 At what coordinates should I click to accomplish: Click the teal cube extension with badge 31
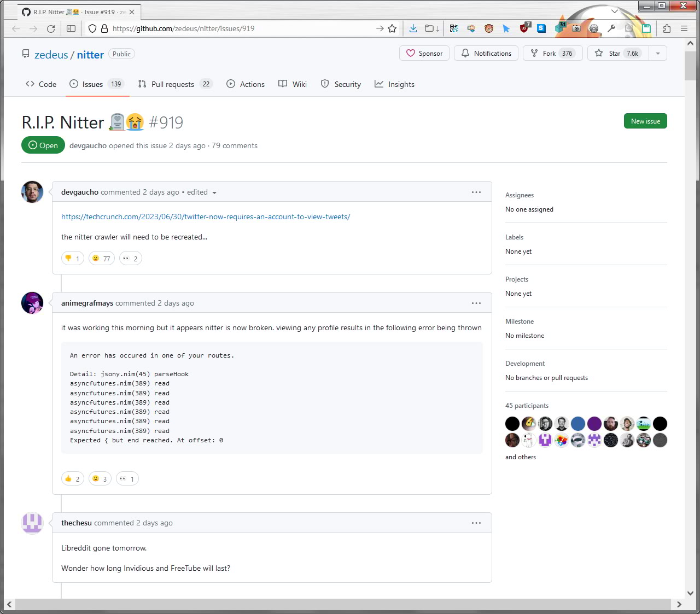pyautogui.click(x=560, y=27)
